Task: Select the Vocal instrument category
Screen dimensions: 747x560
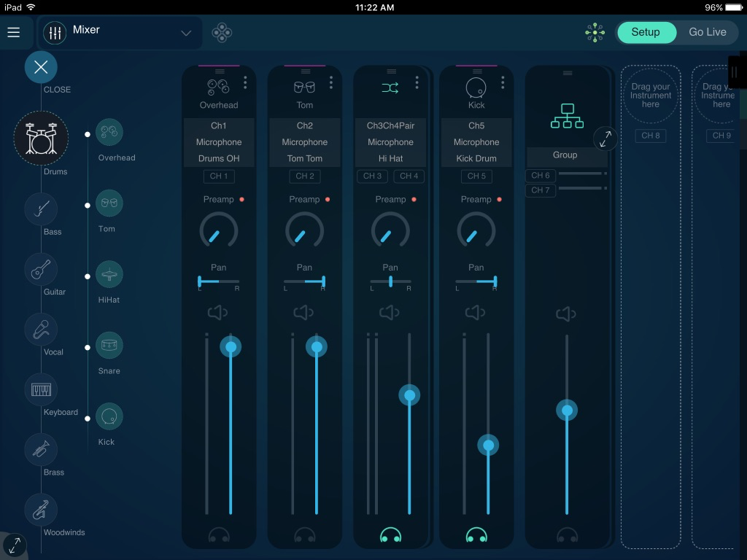Action: coord(41,330)
